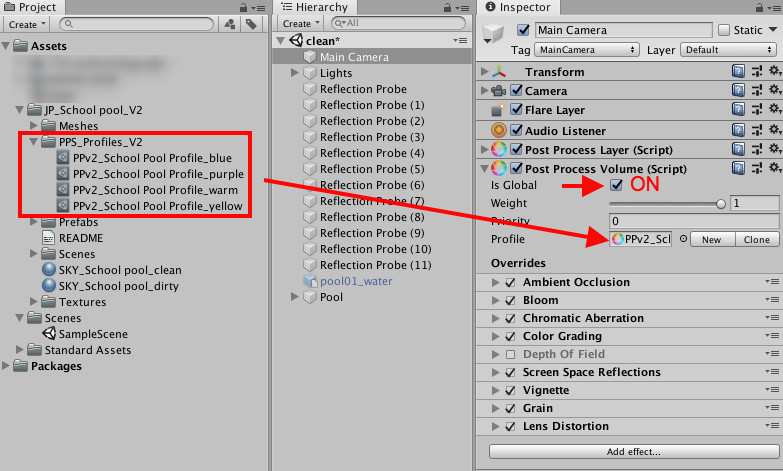This screenshot has height=471, width=783.
Task: Click search by type icon in Project panel
Action: pyautogui.click(x=230, y=24)
